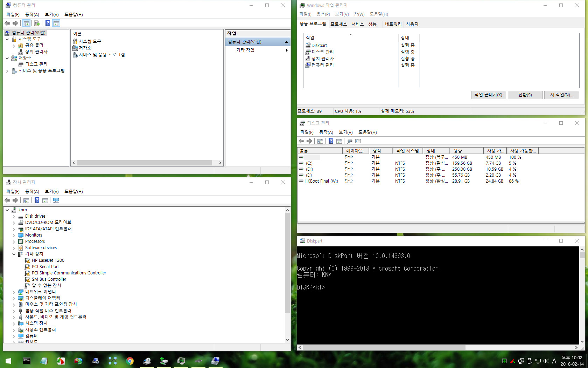Select Diskpart row in task list
This screenshot has height=368, width=588.
[x=362, y=46]
